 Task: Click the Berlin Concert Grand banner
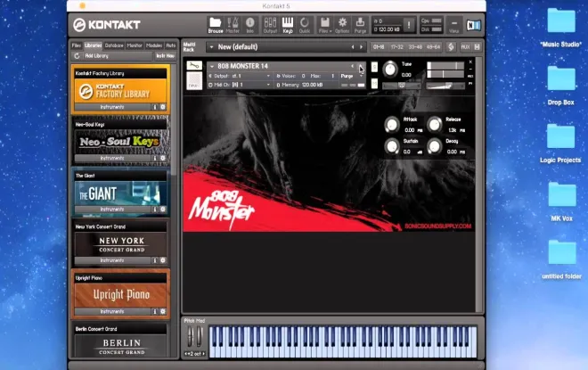(121, 346)
